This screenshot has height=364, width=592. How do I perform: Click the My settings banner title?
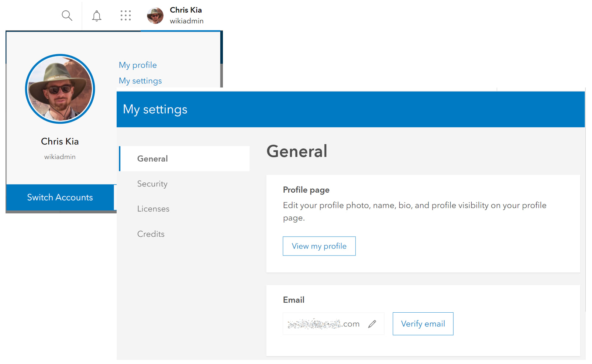(x=155, y=109)
